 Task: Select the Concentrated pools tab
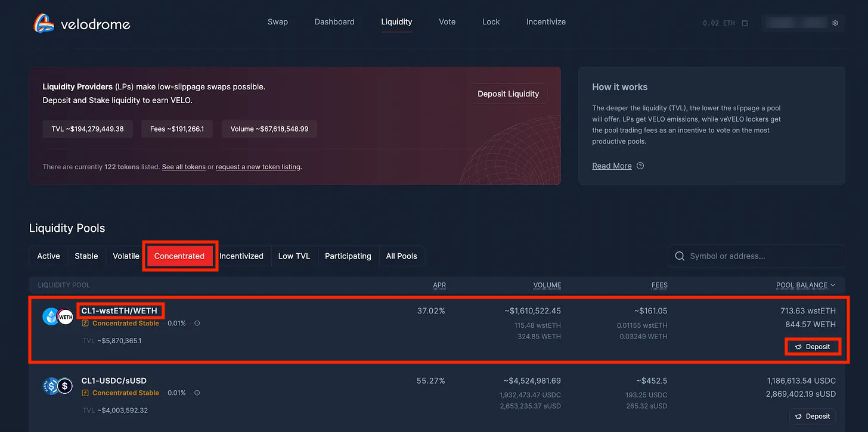click(179, 256)
